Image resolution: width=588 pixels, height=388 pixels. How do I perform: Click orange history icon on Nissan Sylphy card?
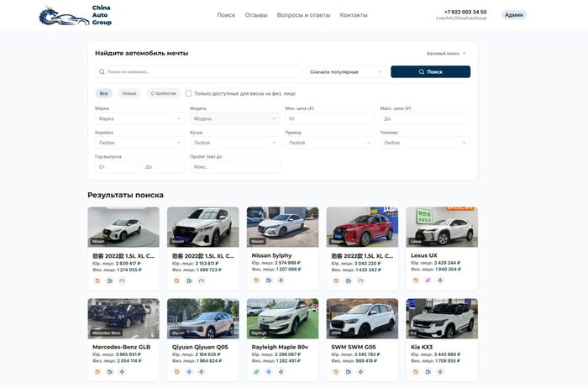coord(256,280)
